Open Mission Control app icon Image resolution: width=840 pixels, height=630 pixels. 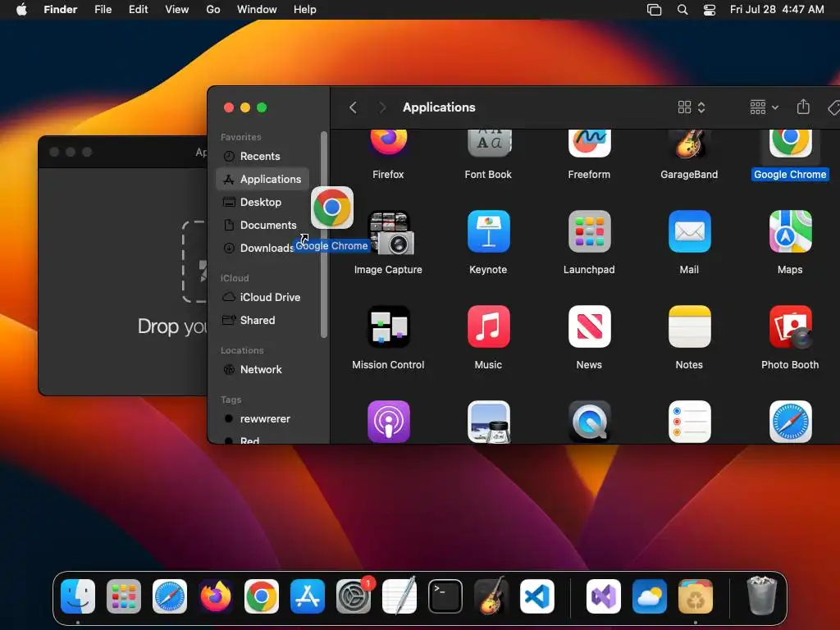(388, 326)
